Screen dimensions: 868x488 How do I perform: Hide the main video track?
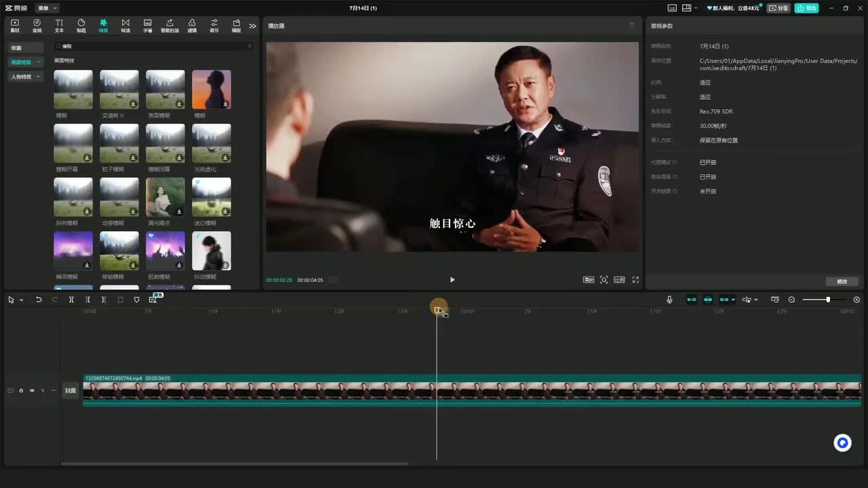click(x=32, y=390)
